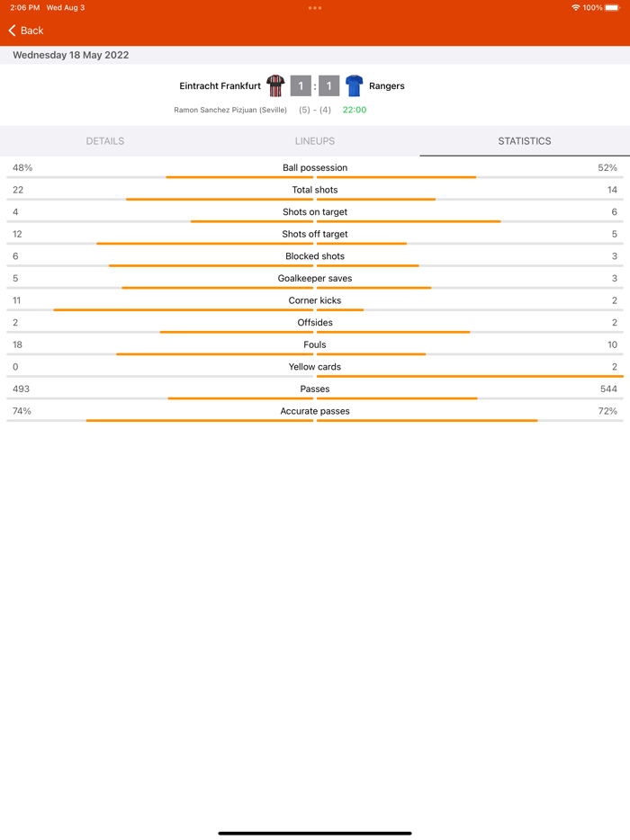Tap the home indicator bar at bottom
630x840 pixels.
[314, 832]
